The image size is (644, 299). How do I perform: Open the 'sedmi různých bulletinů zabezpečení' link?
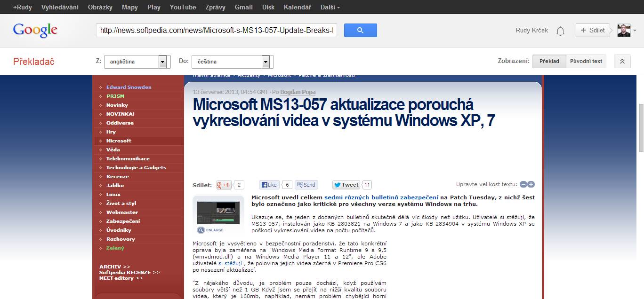click(x=381, y=197)
